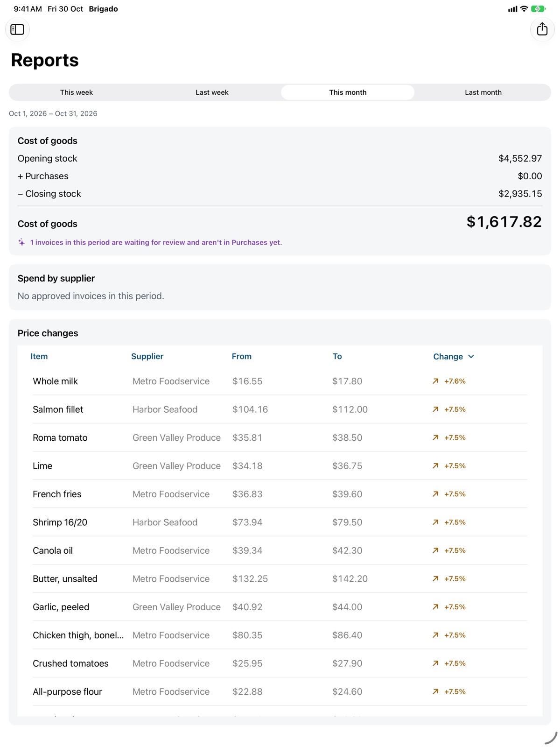Click the Oct 1 – Oct 31 date range
The width and height of the screenshot is (560, 747).
coord(53,113)
